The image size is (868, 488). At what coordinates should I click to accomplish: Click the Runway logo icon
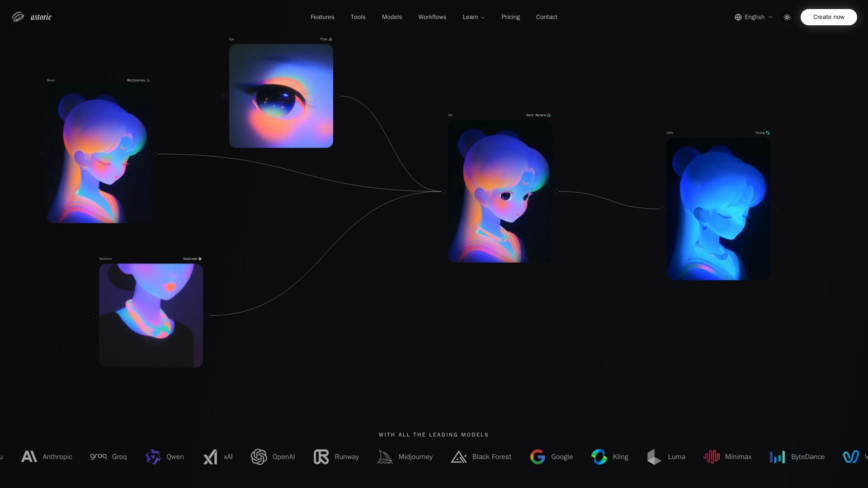pyautogui.click(x=321, y=457)
